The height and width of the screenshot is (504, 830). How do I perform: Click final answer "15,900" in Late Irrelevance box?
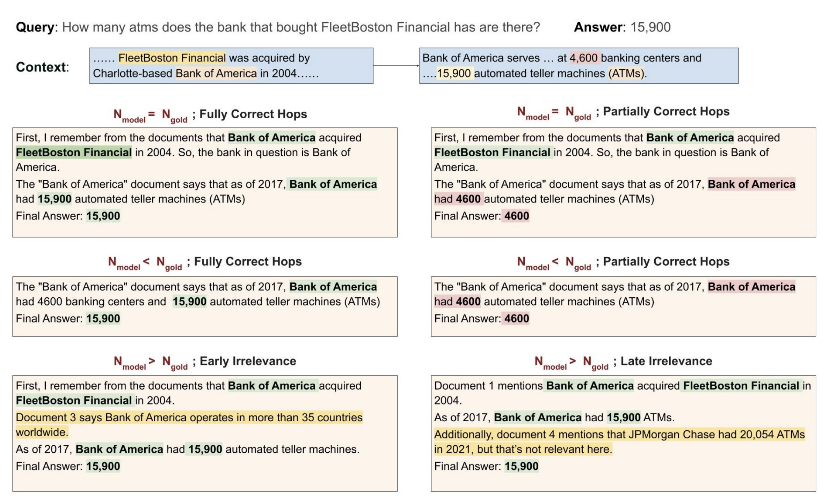[521, 466]
